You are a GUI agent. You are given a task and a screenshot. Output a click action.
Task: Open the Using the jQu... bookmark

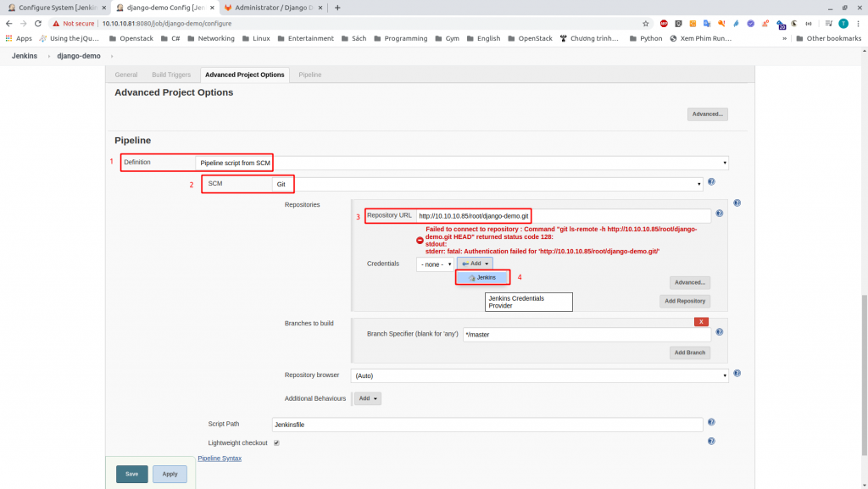click(70, 38)
